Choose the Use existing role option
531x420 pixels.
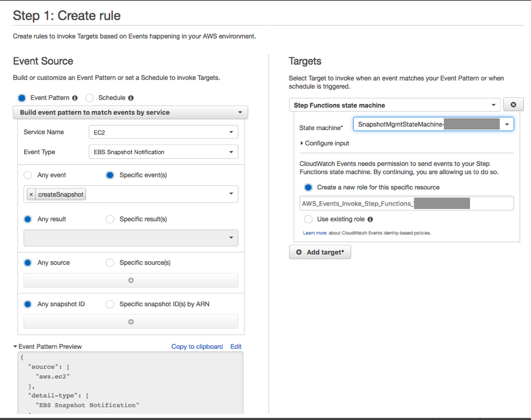click(308, 219)
